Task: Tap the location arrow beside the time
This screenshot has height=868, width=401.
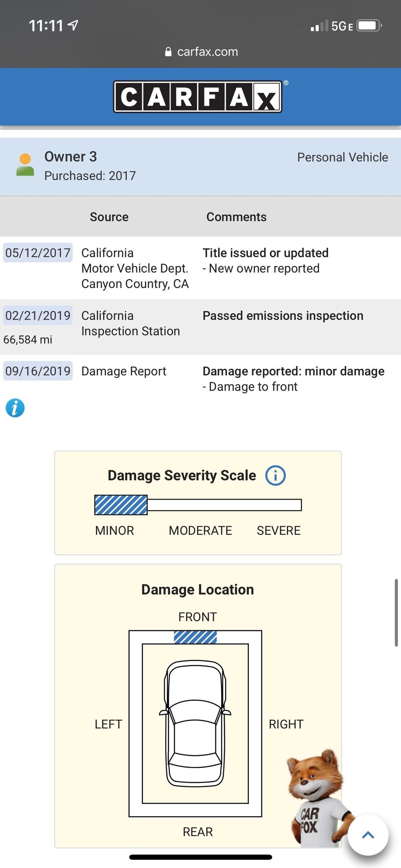Action: point(73,25)
